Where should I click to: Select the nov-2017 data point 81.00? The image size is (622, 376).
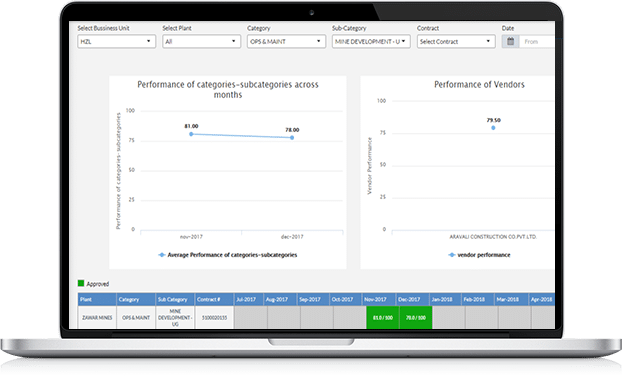click(191, 134)
